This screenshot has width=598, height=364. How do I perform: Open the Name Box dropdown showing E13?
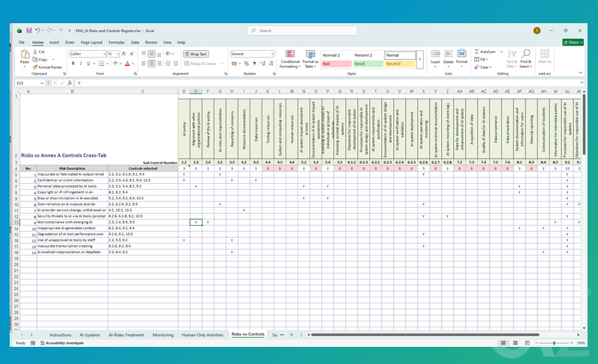coord(42,83)
